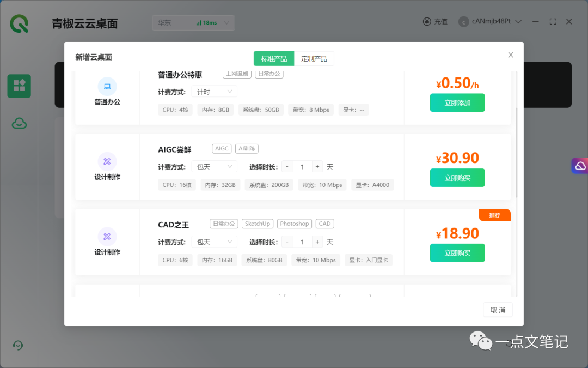This screenshot has width=588, height=368.
Task: Click the recharge 充值 yen icon
Action: coord(427,22)
